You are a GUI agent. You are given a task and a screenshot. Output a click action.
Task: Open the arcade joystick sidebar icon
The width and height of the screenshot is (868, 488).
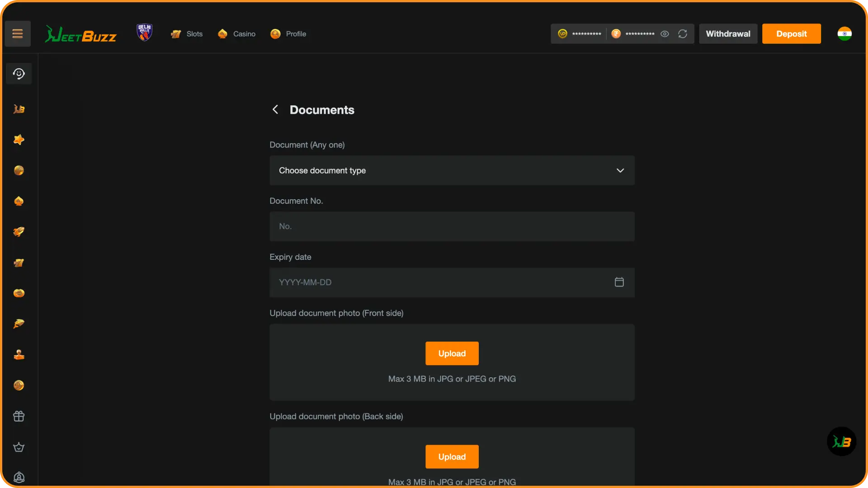click(19, 355)
